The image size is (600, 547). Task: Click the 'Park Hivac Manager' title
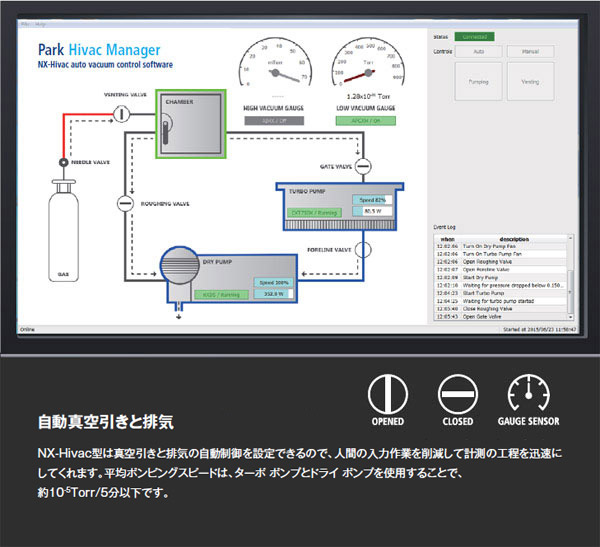99,50
